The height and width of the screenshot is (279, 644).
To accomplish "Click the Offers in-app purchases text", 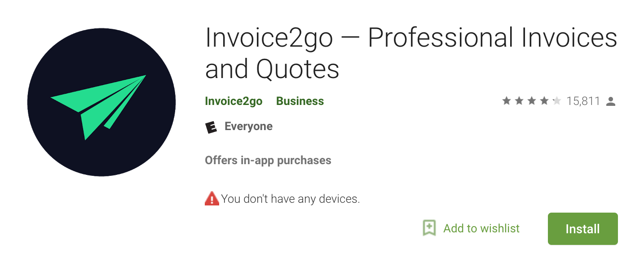I will (x=268, y=160).
